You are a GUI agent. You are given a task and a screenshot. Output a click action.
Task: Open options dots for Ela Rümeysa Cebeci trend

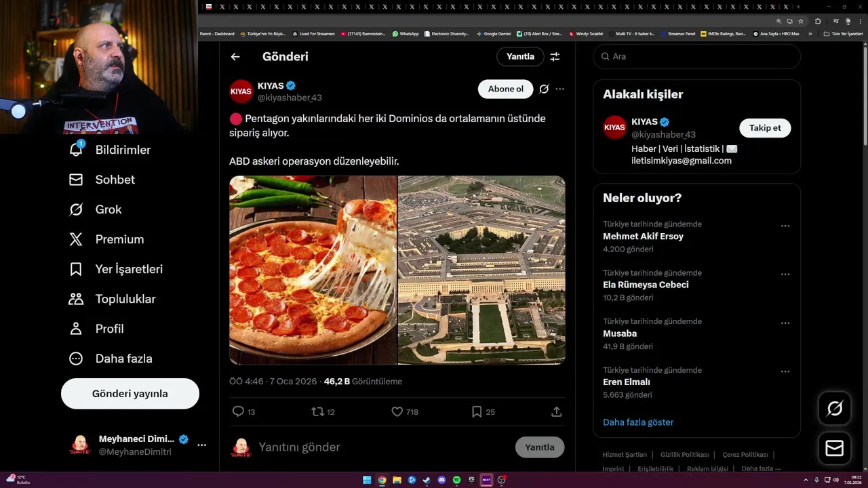pyautogui.click(x=785, y=274)
